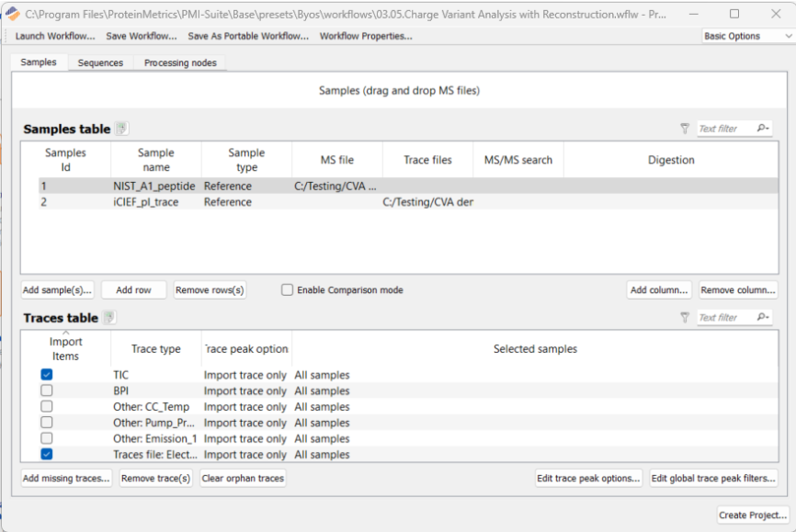Click the Sample name column header
Screen dimensions: 796x532
click(x=156, y=159)
